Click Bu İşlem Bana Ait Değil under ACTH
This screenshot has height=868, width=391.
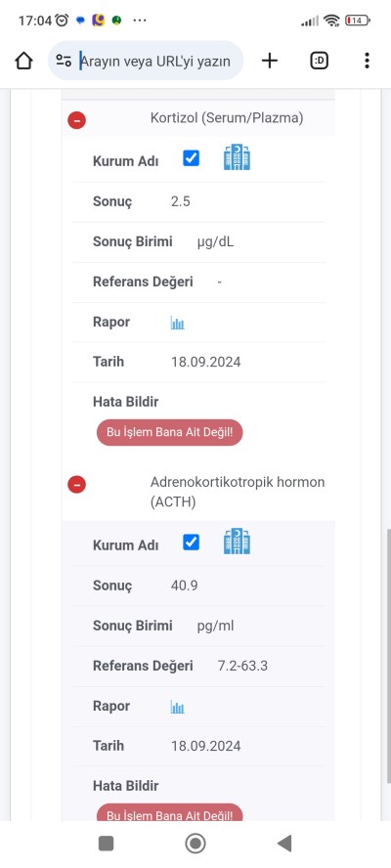point(169,812)
